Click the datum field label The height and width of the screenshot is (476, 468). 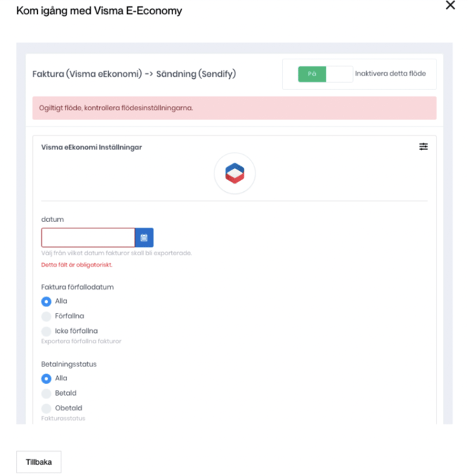pos(53,219)
